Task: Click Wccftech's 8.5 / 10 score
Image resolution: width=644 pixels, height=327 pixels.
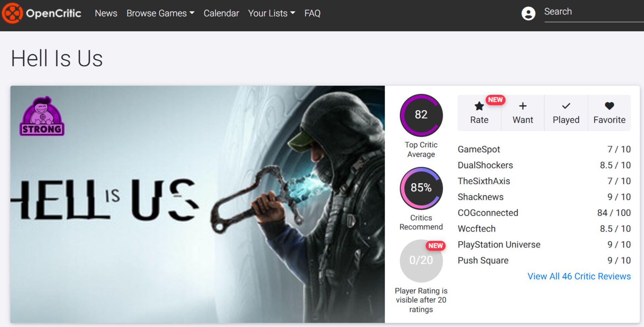Action: 615,228
